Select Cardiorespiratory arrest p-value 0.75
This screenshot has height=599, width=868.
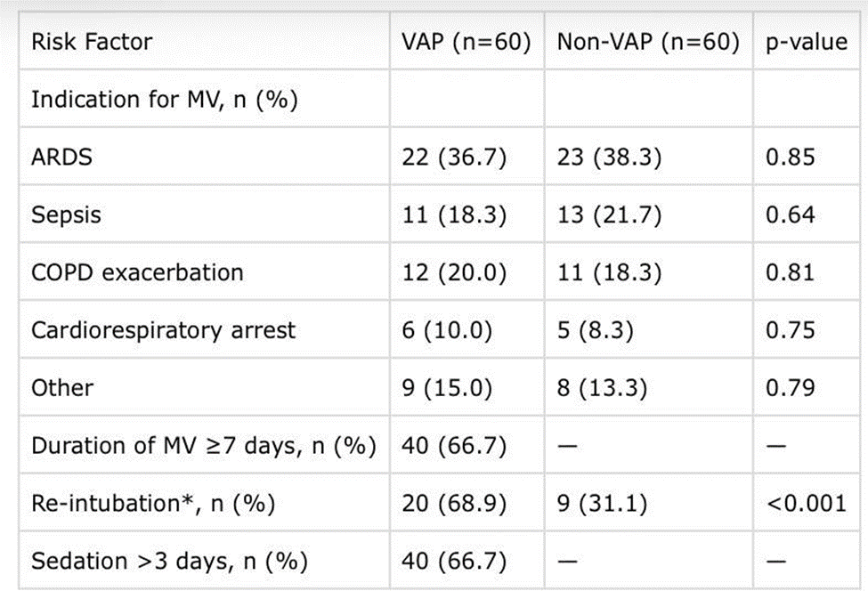click(790, 330)
